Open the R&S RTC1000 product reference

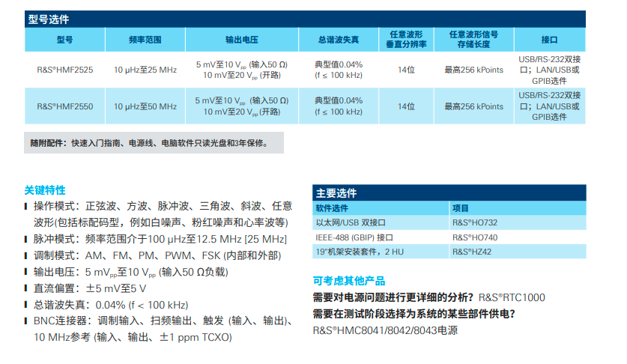(512, 297)
